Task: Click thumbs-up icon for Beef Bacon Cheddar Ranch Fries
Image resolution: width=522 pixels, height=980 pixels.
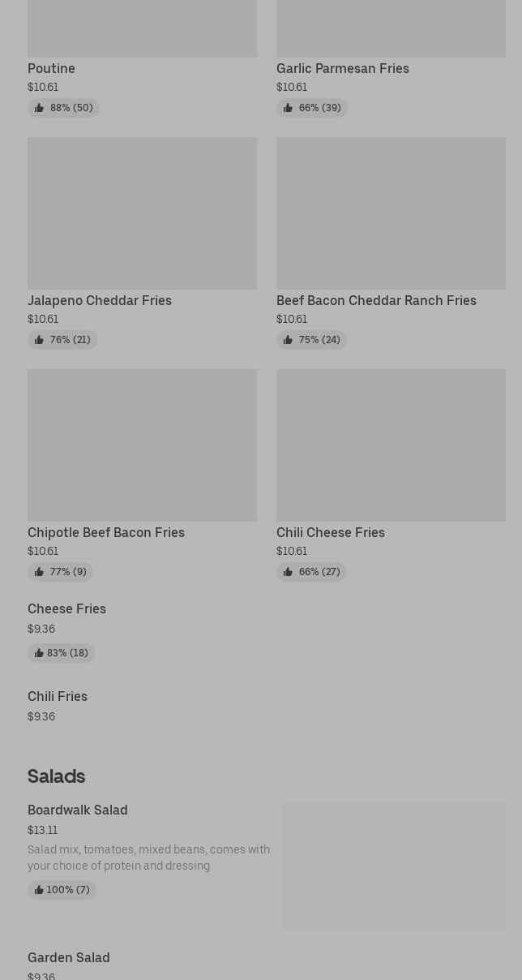Action: (288, 340)
